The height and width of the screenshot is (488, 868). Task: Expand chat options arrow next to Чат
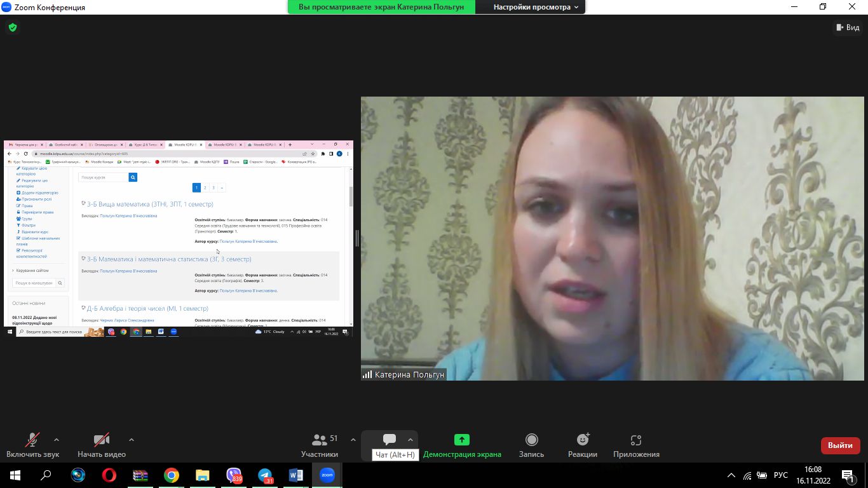[410, 440]
